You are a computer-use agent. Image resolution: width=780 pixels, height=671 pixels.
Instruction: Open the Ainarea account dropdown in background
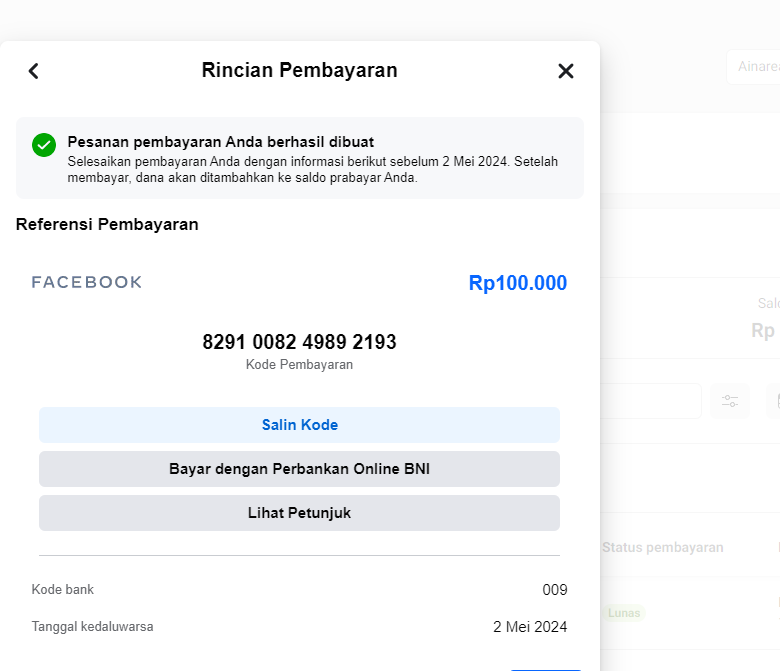[x=753, y=67]
